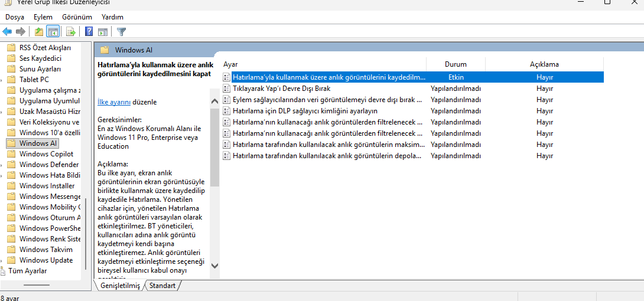644x301 pixels.
Task: Click Yapılandırılmadı in Tıklayarak Yap'ı row
Action: (456, 88)
